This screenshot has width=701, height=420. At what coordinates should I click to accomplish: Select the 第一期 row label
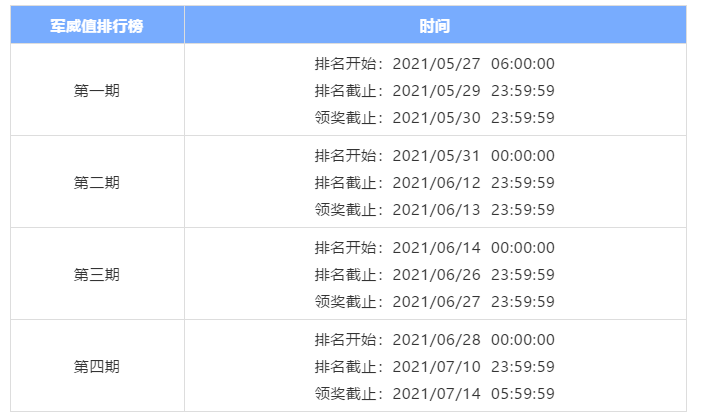[97, 91]
